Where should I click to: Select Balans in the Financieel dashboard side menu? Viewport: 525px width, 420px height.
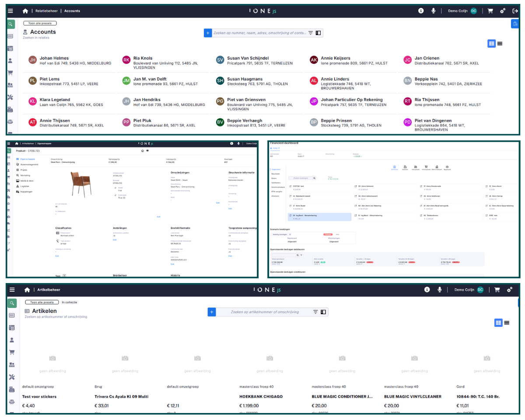click(x=274, y=178)
